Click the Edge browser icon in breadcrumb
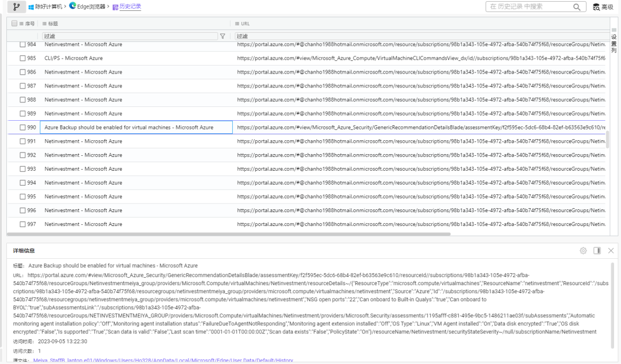The height and width of the screenshot is (364, 621). tap(72, 6)
